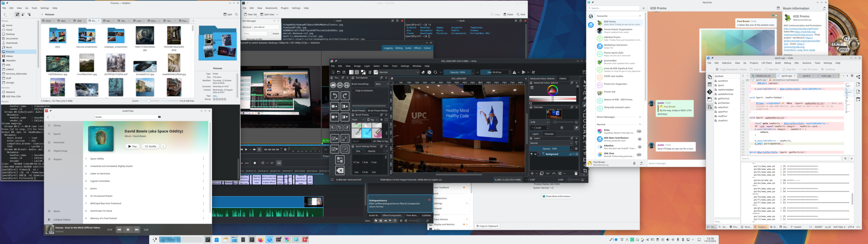Open the Filter menu in Krita
Viewport: 868px width, 244px height.
385,66
